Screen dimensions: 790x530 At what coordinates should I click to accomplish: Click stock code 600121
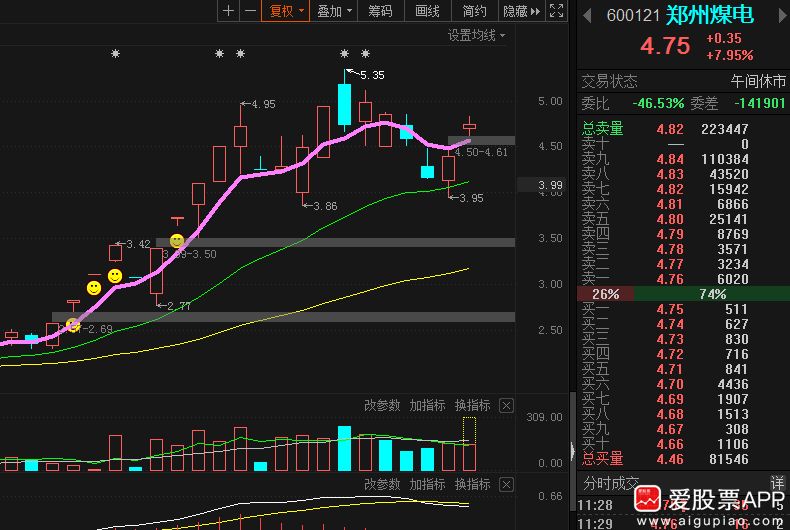click(x=633, y=16)
